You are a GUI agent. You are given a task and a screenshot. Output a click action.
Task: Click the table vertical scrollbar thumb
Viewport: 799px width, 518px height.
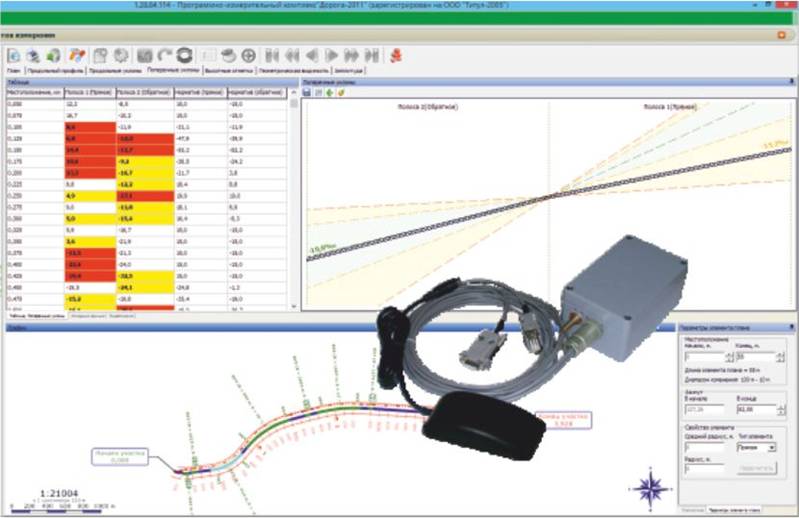point(294,103)
